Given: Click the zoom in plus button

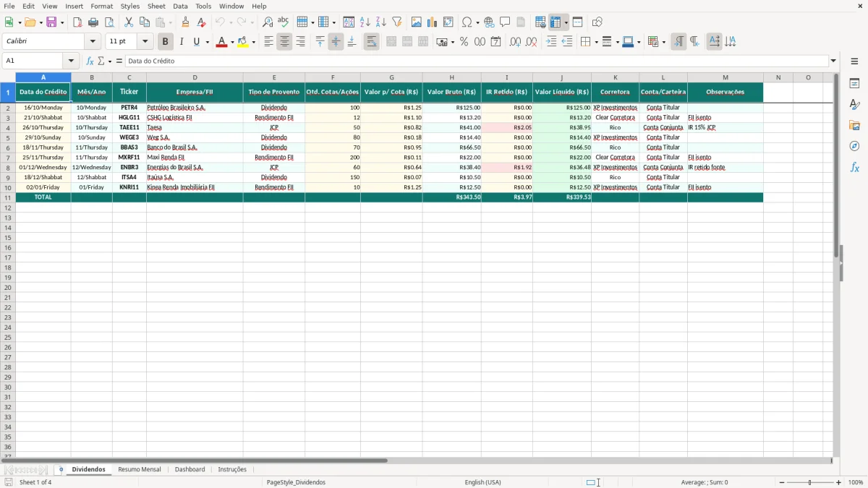Looking at the screenshot, I should [x=839, y=482].
